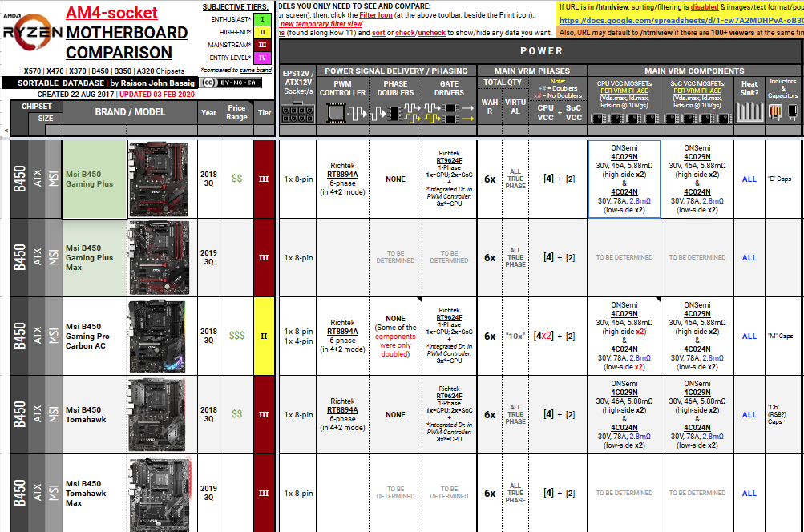
Task: Open RT9624F link in Gaming Plus row
Action: [x=449, y=160]
